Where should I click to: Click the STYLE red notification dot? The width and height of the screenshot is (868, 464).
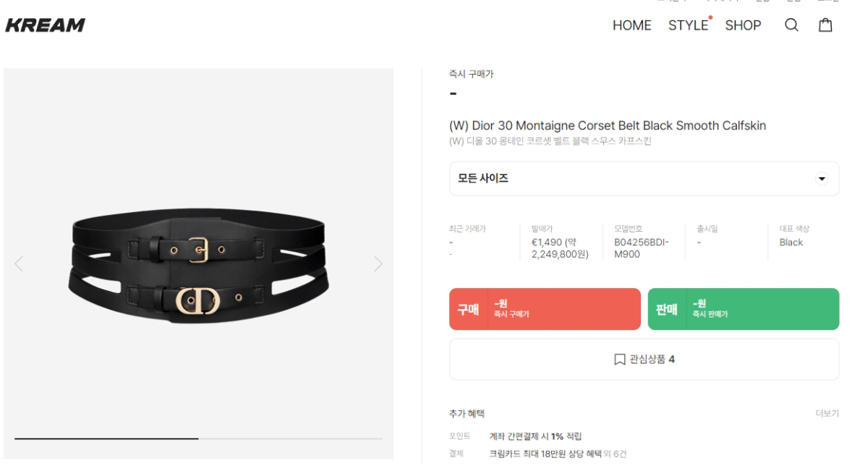[710, 17]
